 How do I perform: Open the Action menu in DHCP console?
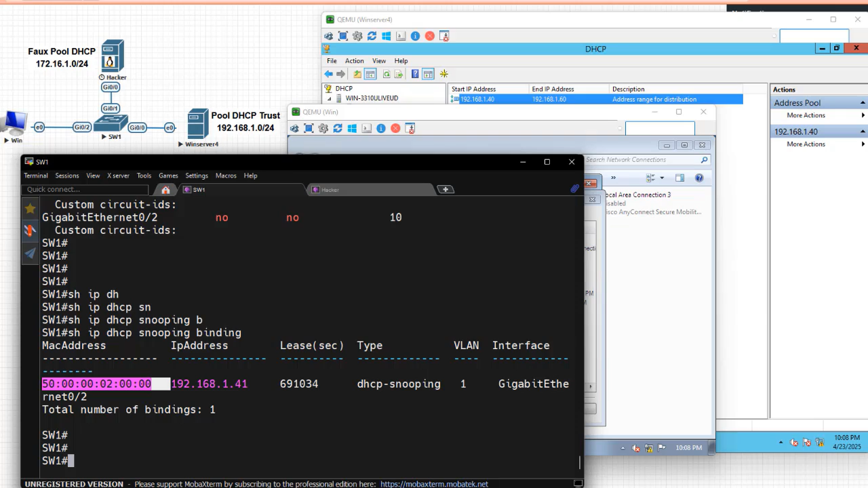click(x=354, y=61)
